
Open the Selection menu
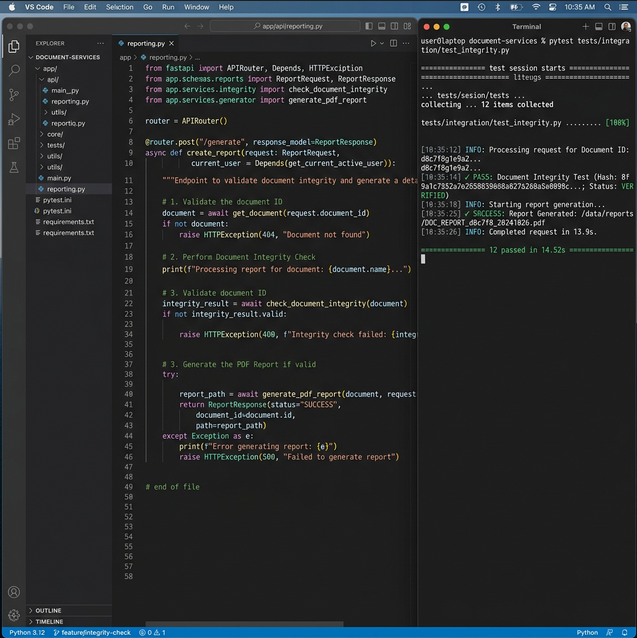[x=119, y=7]
